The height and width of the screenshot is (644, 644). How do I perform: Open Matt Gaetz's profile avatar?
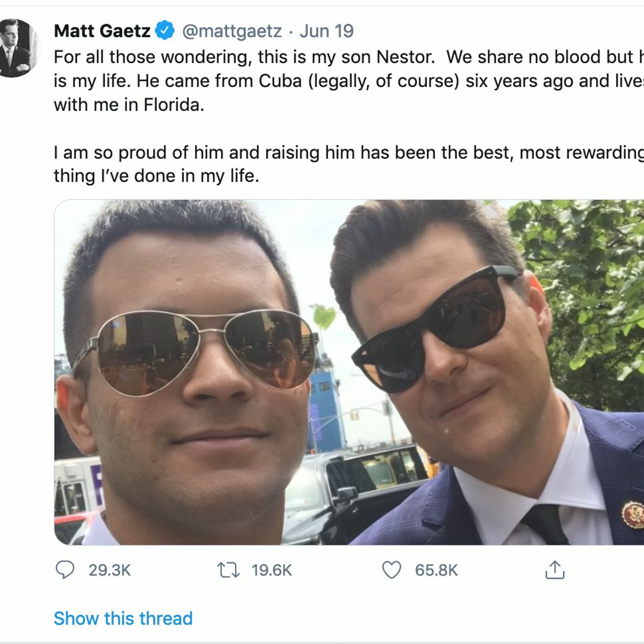pos(18,48)
